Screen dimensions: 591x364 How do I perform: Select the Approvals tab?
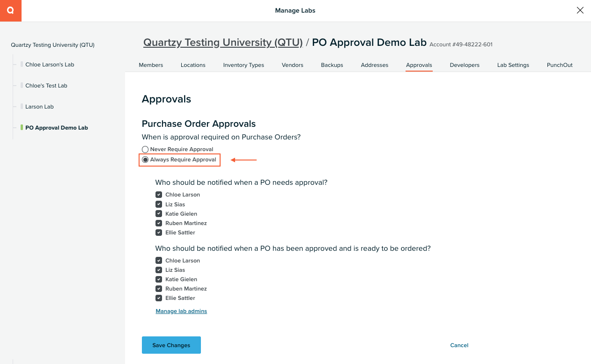pos(419,65)
